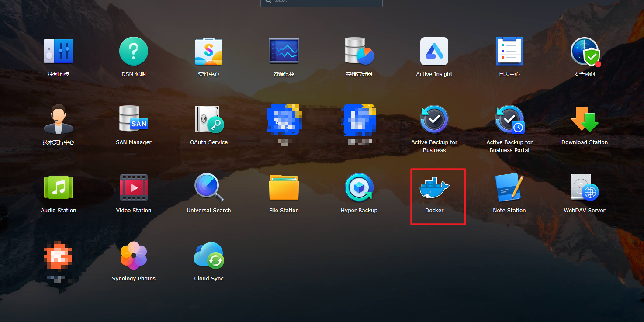Click the SAN Manager label text
Screen dimensions: 644x322
[x=134, y=142]
